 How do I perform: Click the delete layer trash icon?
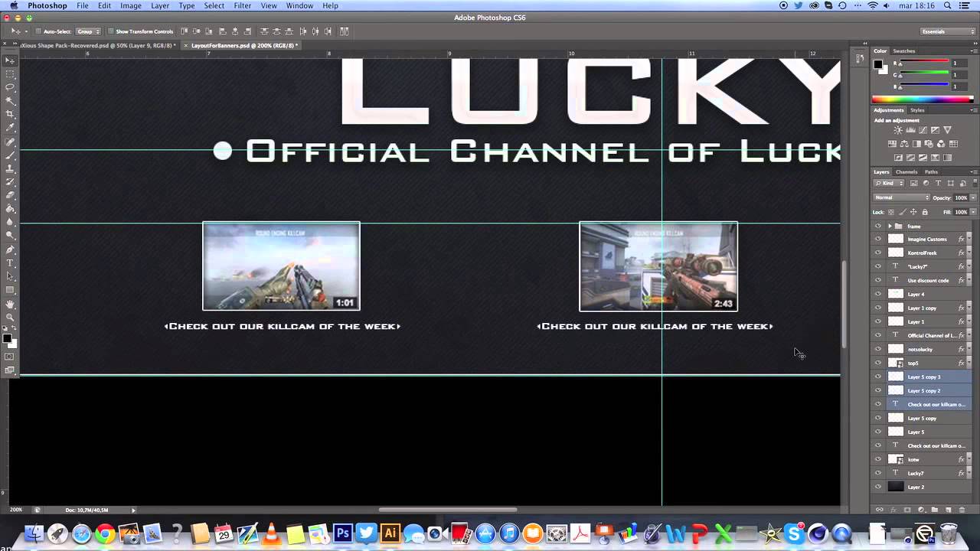pos(962,510)
